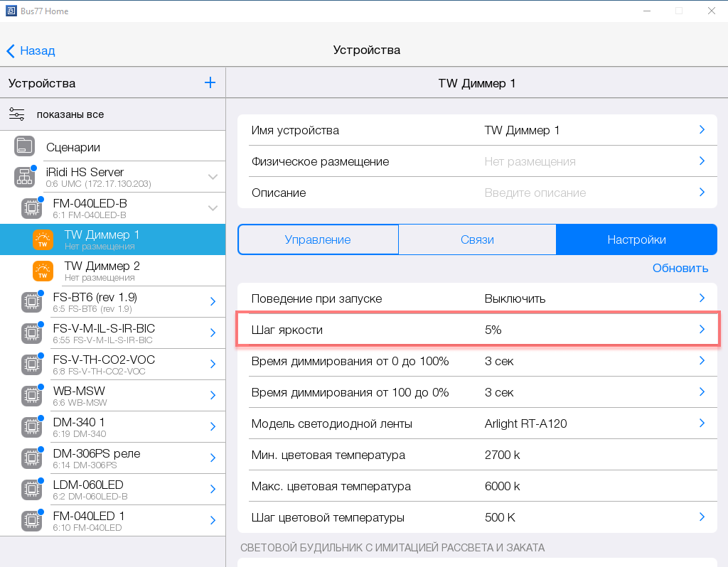Expand the DM-340 1 device chevron
Viewport: 728px width, 567px height.
click(x=213, y=426)
